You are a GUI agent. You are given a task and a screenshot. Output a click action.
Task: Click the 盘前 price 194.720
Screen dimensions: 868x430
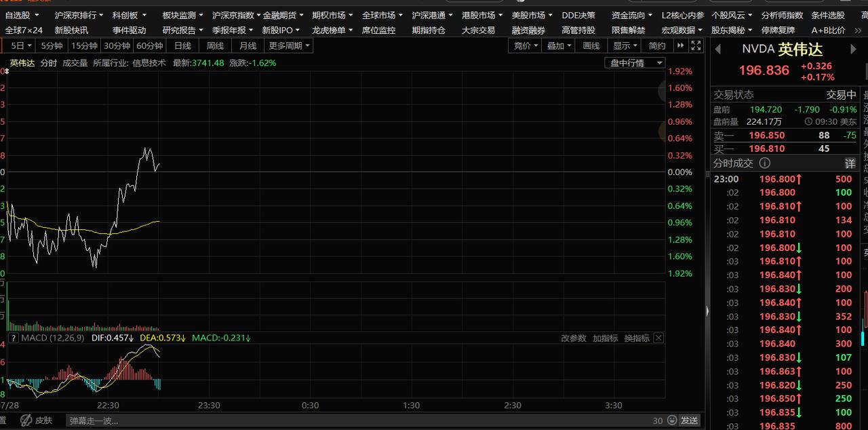(766, 109)
